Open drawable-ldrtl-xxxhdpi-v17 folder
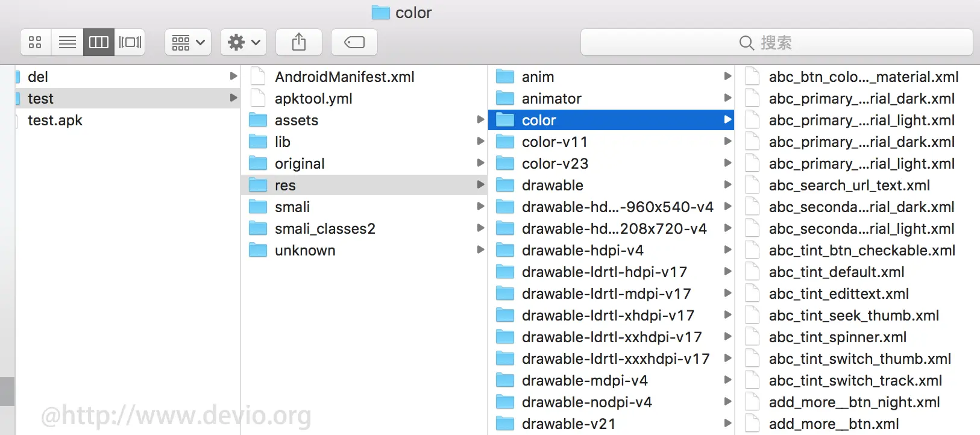The height and width of the screenshot is (435, 980). click(x=611, y=358)
